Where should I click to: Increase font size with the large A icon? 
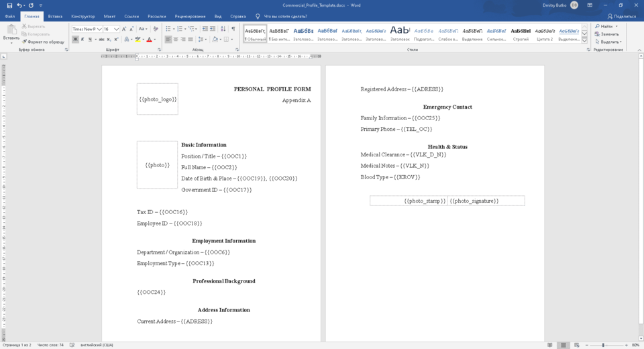pos(125,29)
